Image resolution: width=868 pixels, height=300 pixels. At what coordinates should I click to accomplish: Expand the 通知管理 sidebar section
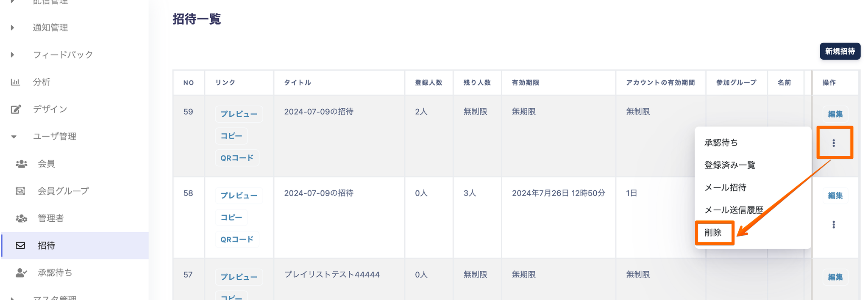click(13, 28)
